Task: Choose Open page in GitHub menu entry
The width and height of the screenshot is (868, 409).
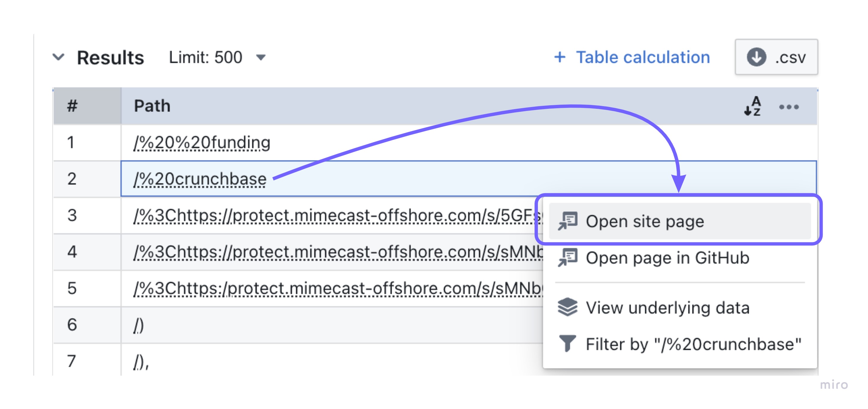Action: point(680,258)
